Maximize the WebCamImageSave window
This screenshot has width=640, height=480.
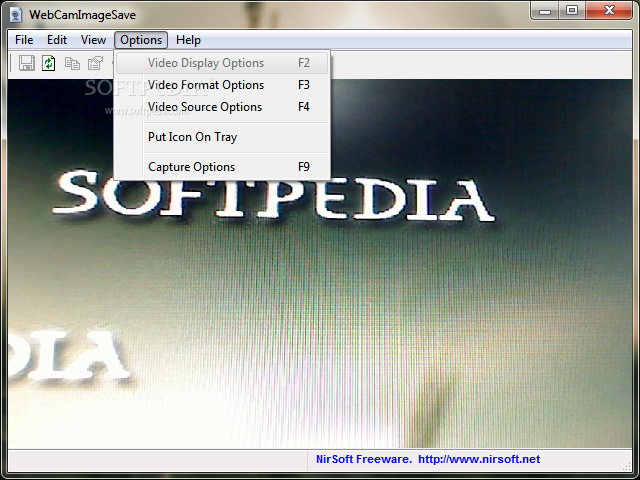572,11
